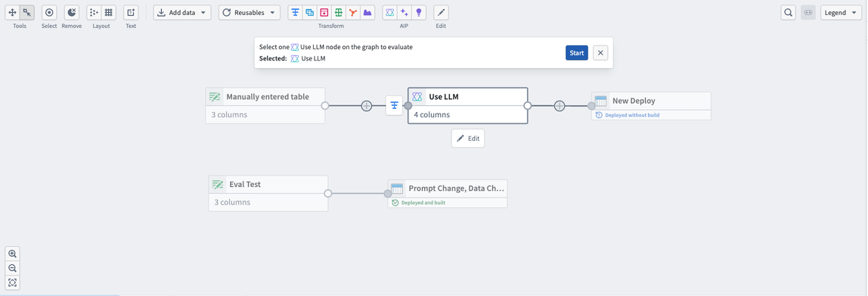Click the AIP lightbulb icon
The width and height of the screenshot is (868, 296).
pyautogui.click(x=419, y=12)
